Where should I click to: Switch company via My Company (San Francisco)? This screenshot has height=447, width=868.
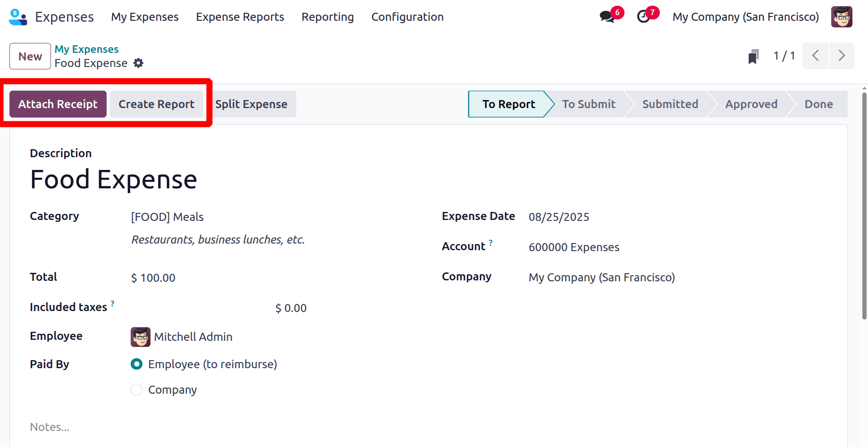(x=746, y=17)
